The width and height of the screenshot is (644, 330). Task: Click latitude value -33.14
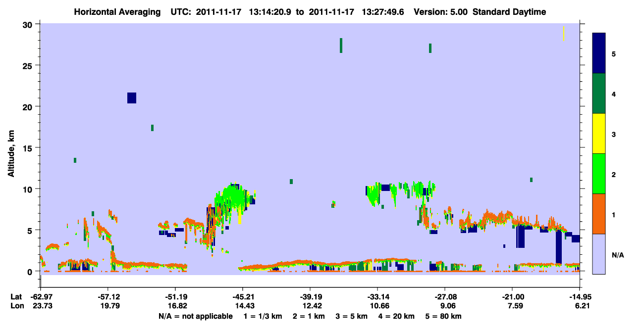(377, 297)
